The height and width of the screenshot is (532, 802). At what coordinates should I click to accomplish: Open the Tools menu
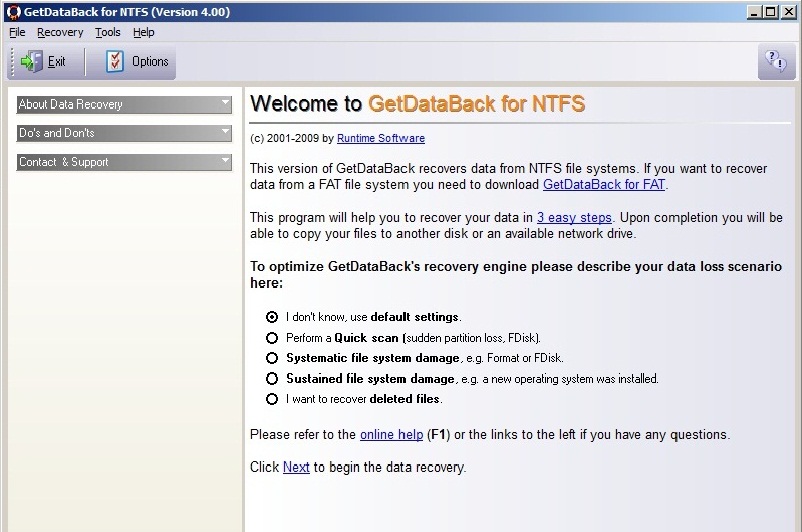[x=107, y=32]
